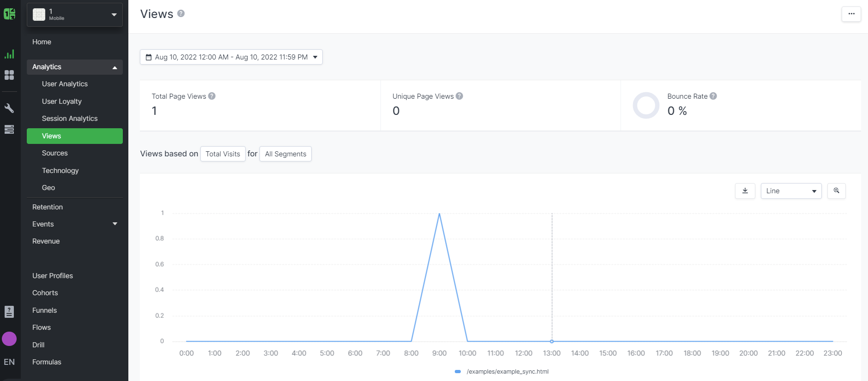Open the date range picker dropdown
This screenshot has height=381, width=868.
231,57
